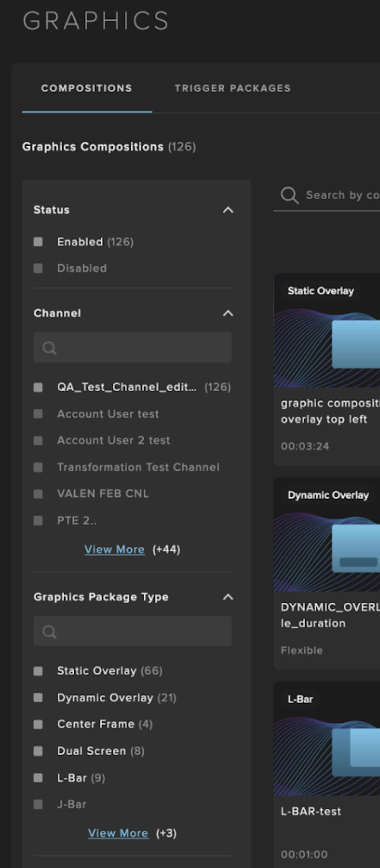Click View More under package types
The height and width of the screenshot is (868, 380).
click(x=118, y=833)
